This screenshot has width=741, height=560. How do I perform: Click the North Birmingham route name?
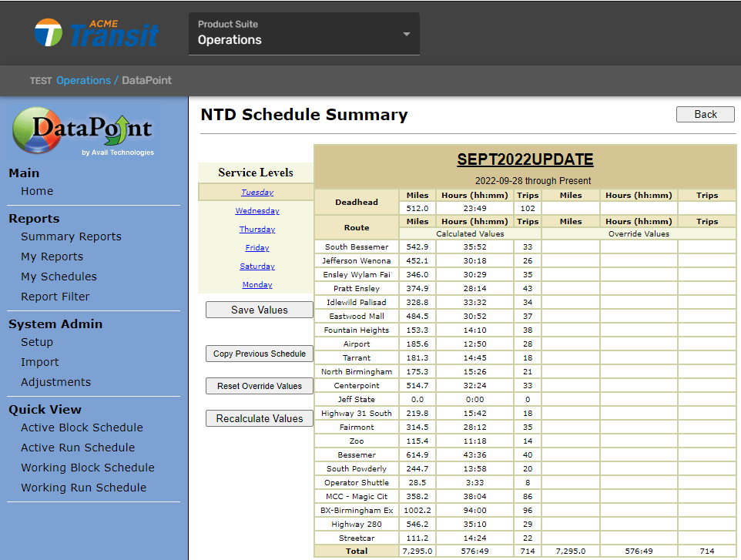click(357, 371)
